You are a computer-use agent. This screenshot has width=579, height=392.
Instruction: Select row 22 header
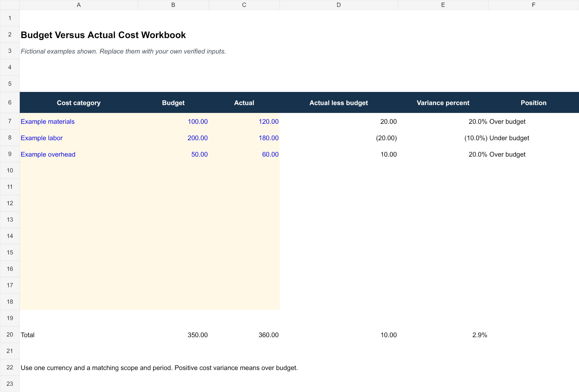[10, 367]
